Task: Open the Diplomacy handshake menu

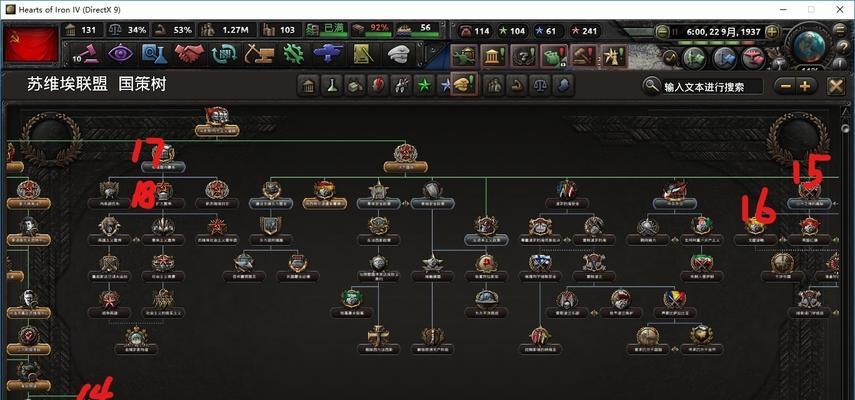Action: [x=189, y=53]
